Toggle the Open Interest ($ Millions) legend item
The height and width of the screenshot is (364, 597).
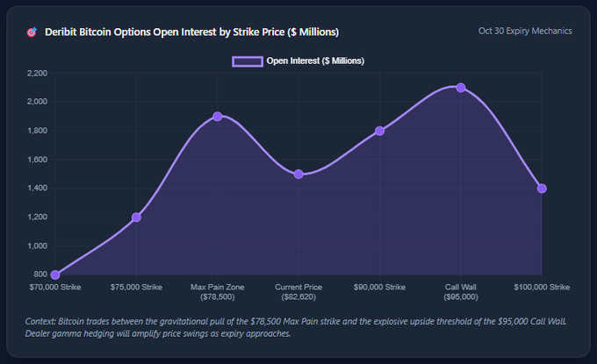pos(298,61)
